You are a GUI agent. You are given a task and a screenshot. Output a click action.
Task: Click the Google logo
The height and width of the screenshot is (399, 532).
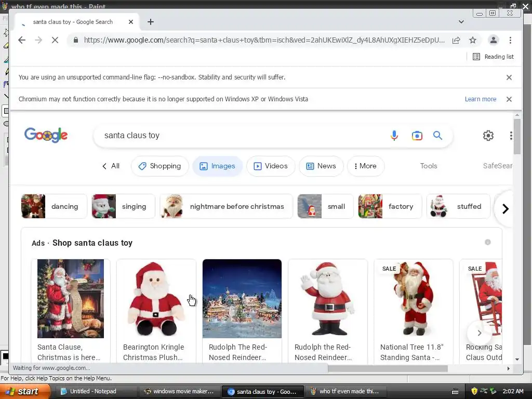(46, 135)
